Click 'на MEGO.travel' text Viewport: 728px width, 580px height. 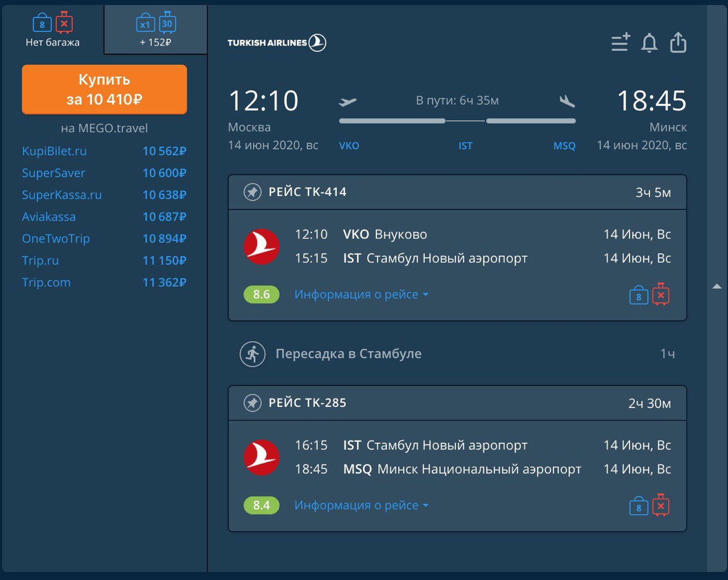[104, 129]
